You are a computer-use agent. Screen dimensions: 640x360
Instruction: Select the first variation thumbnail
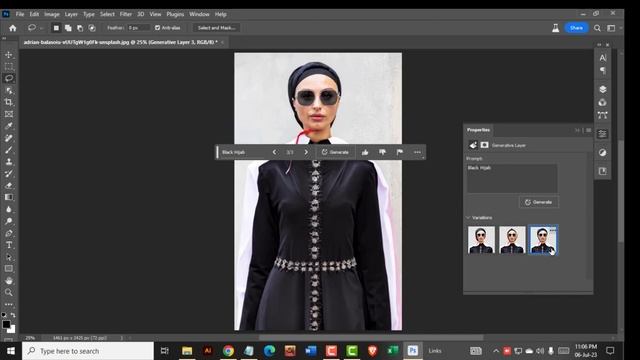point(481,240)
